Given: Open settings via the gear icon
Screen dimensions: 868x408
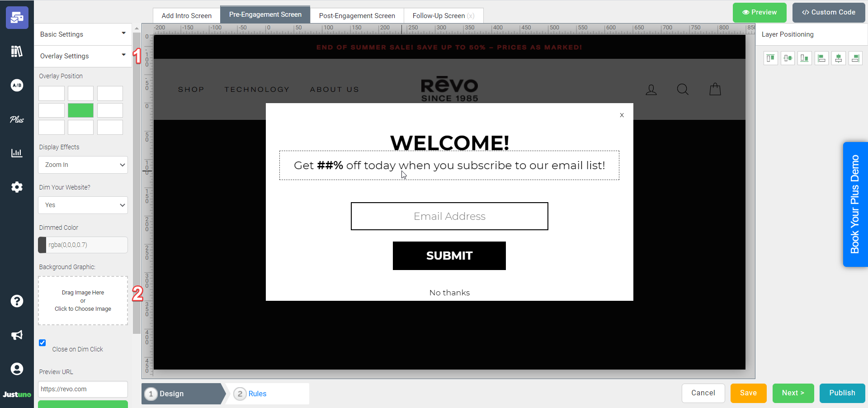Looking at the screenshot, I should point(17,187).
